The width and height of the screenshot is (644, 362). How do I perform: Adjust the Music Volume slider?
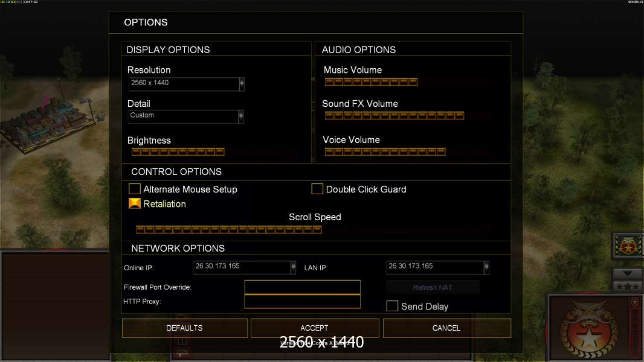point(371,81)
